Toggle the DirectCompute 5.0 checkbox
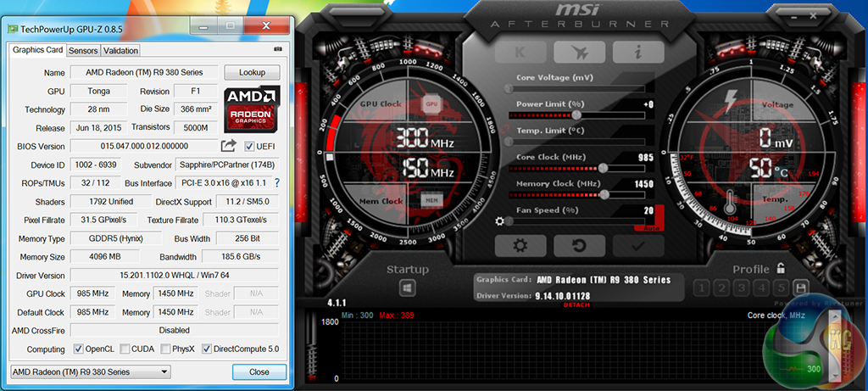 [x=207, y=349]
